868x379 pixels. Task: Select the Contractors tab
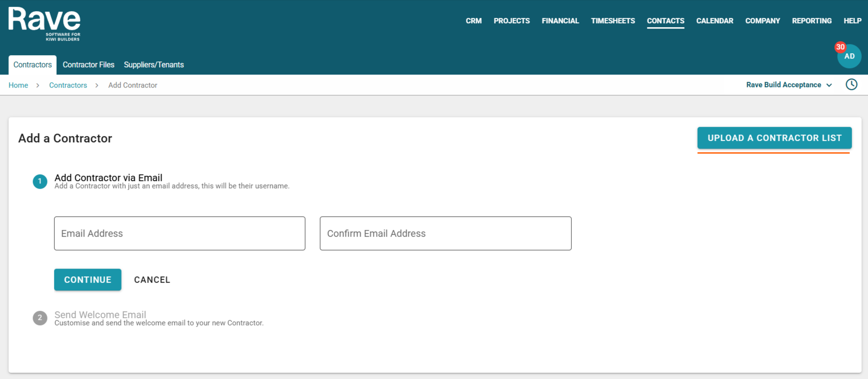(x=32, y=65)
